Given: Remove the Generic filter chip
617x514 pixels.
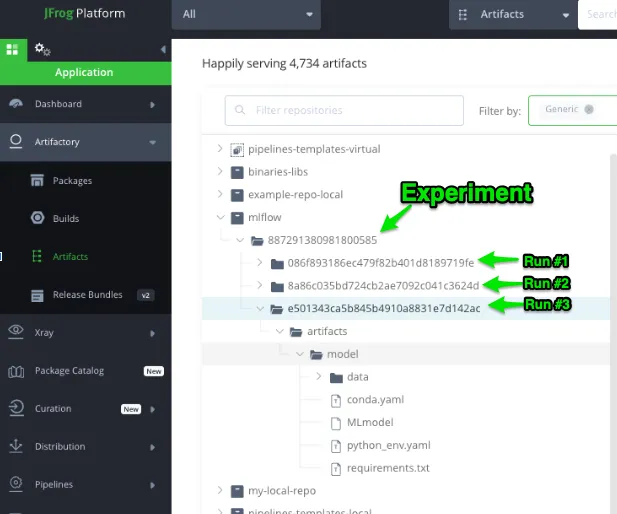Looking at the screenshot, I should click(x=589, y=109).
